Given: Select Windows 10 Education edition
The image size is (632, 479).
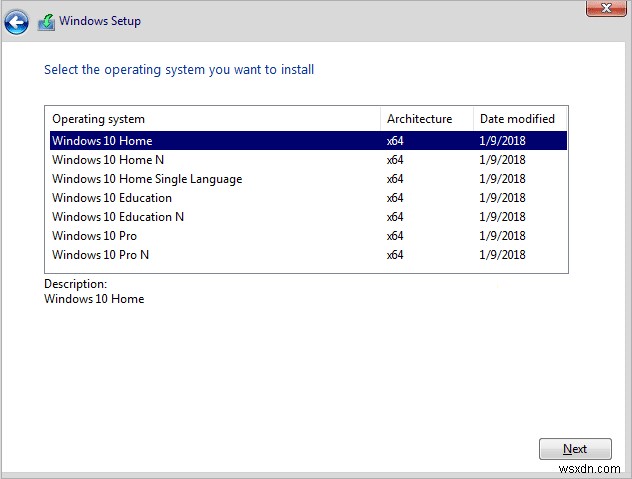Looking at the screenshot, I should click(x=112, y=198).
